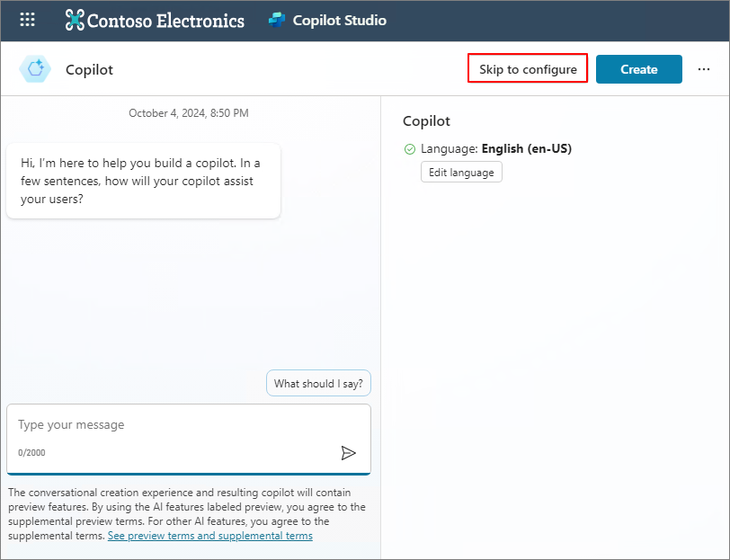
Task: Click the Copilot Studio title text
Action: 340,20
